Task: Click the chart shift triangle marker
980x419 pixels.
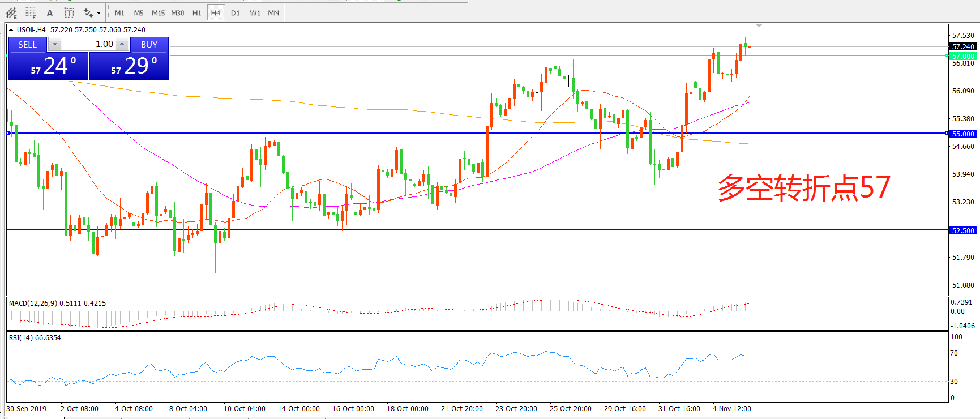Action: 759,26
